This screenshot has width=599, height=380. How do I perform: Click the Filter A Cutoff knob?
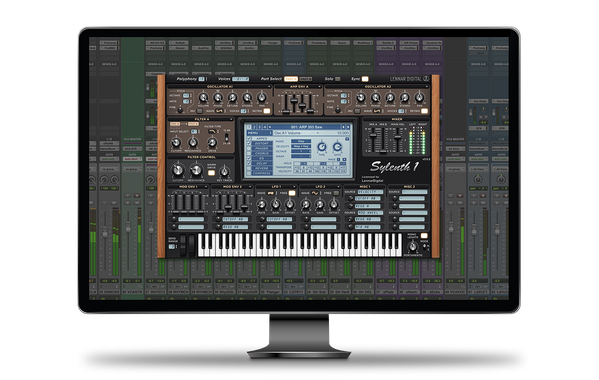(x=176, y=143)
